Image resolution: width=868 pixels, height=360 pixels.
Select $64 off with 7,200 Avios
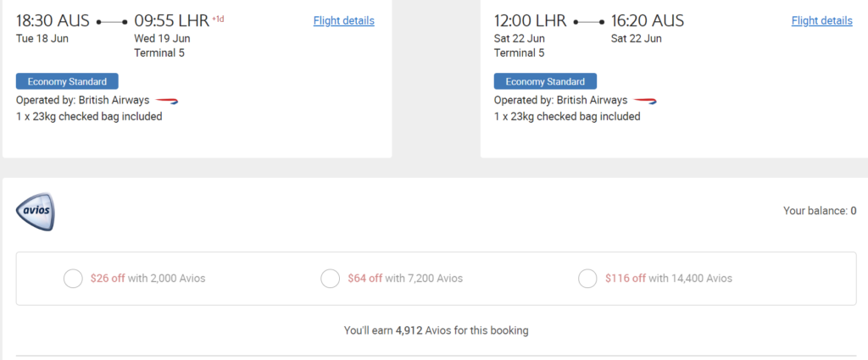click(331, 278)
